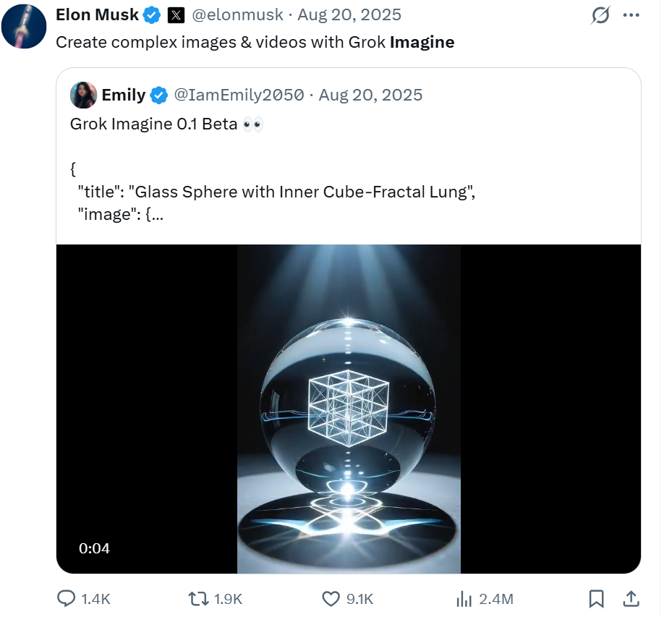Screen dimensions: 672x617
Task: Click the Aug 20, 2025 timestamp on Elon's post
Action: click(x=346, y=14)
